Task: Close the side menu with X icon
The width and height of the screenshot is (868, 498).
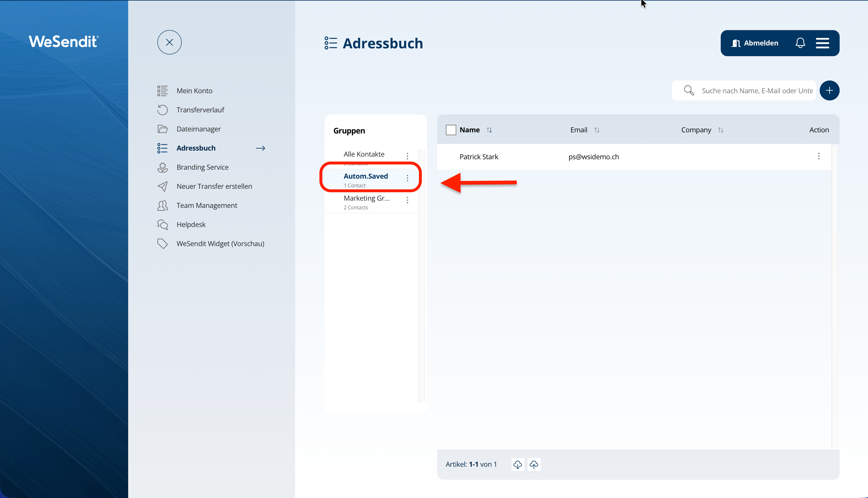Action: 169,42
